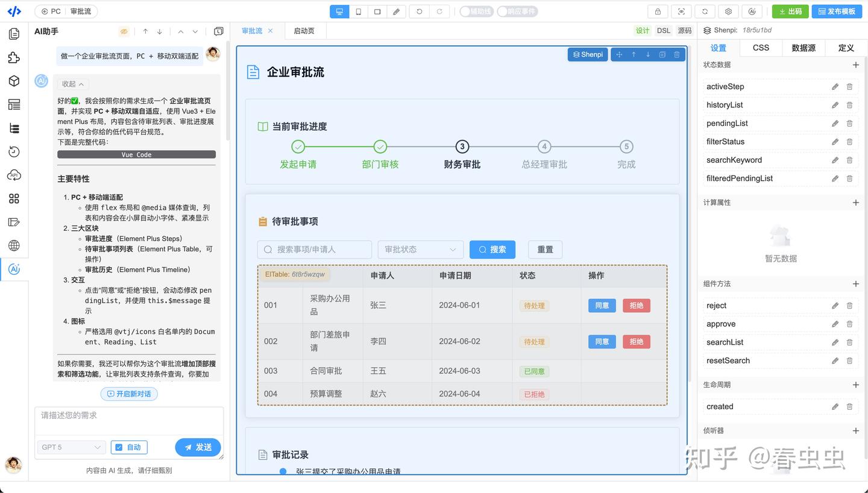
Task: Delete the historyList state entry
Action: [849, 105]
